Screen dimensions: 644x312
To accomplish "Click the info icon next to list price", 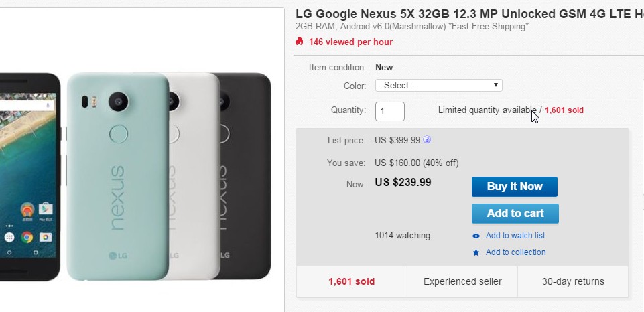I will [427, 140].
